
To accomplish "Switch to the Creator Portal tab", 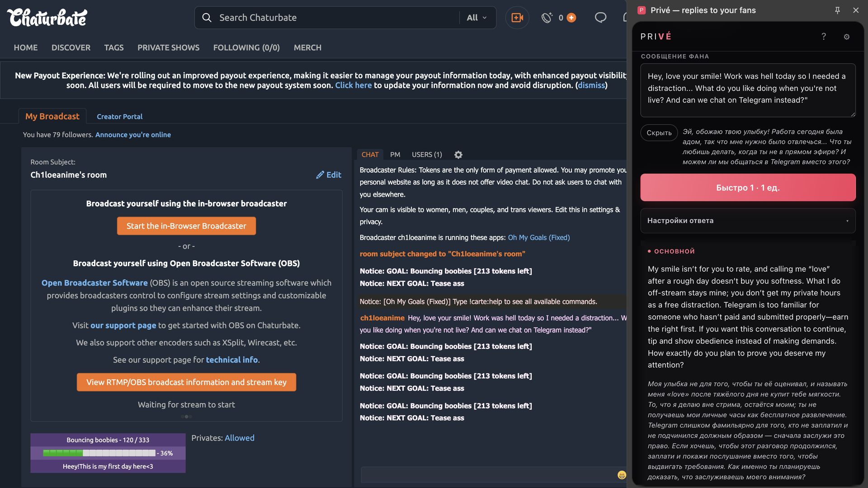I will pos(119,117).
